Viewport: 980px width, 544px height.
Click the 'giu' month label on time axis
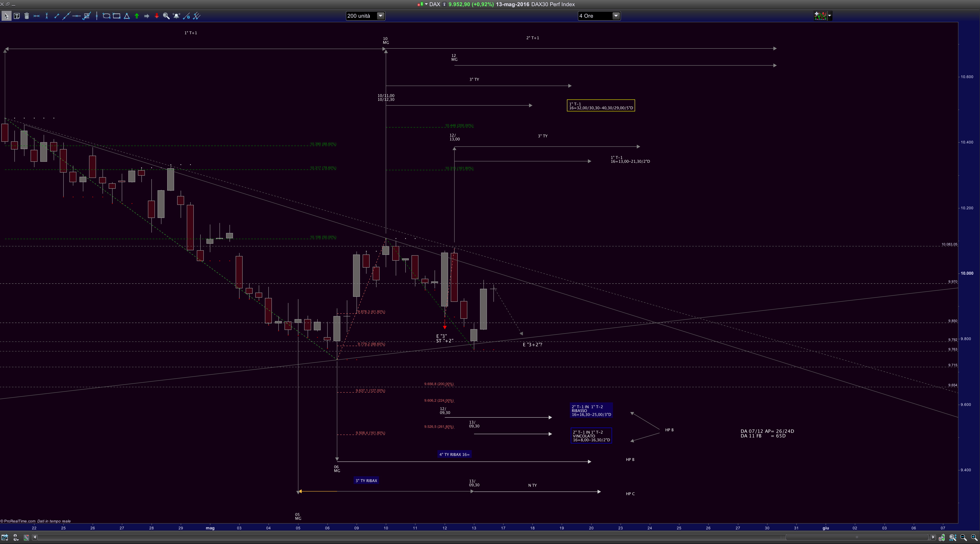point(826,528)
